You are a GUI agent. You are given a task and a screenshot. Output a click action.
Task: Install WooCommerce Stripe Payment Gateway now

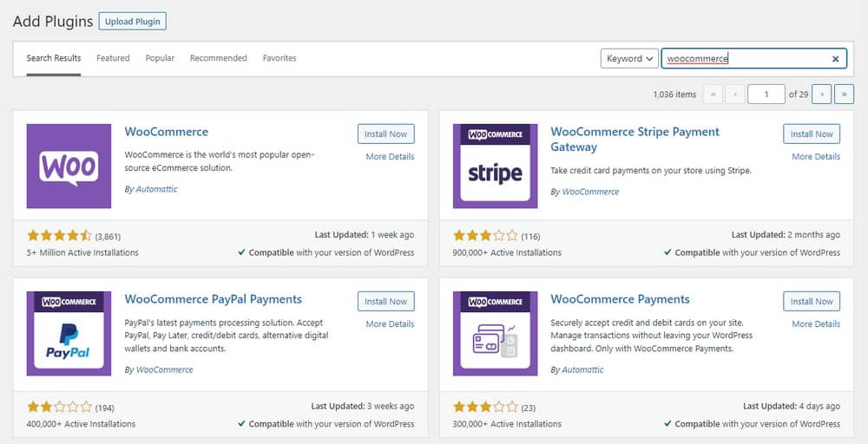[812, 134]
